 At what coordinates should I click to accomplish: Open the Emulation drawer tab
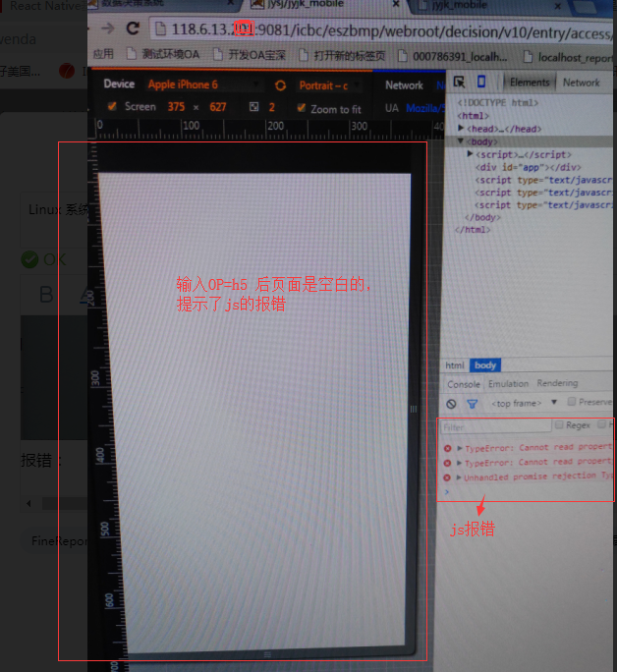pyautogui.click(x=508, y=383)
